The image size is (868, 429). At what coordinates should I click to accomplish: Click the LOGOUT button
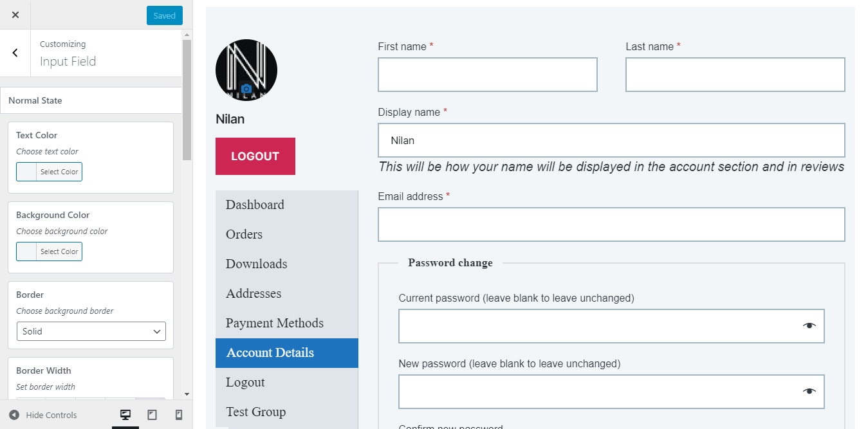tap(255, 156)
